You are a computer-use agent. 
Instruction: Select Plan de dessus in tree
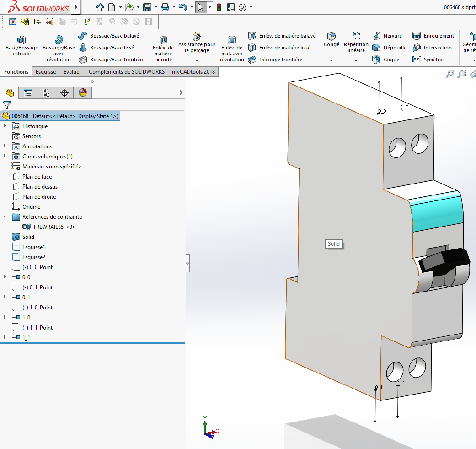(40, 187)
